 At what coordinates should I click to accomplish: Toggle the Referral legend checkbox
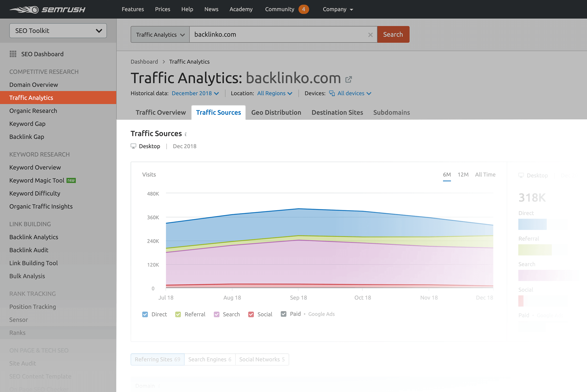coord(178,314)
